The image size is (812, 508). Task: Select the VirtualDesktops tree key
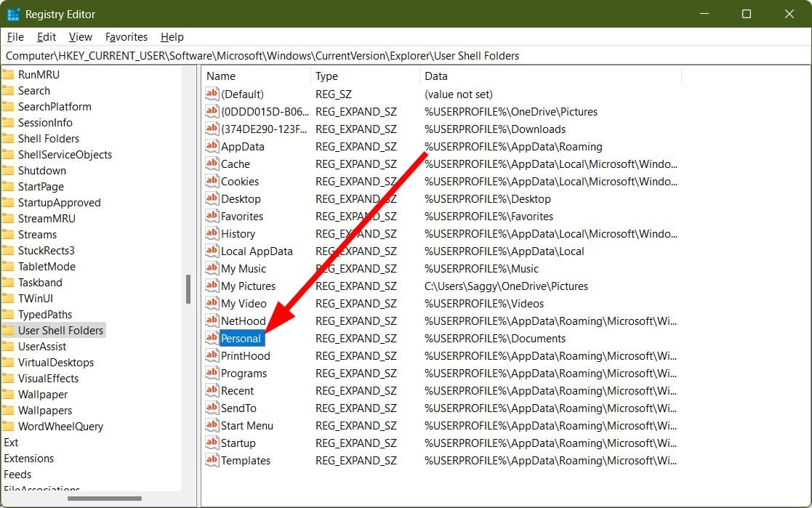56,363
